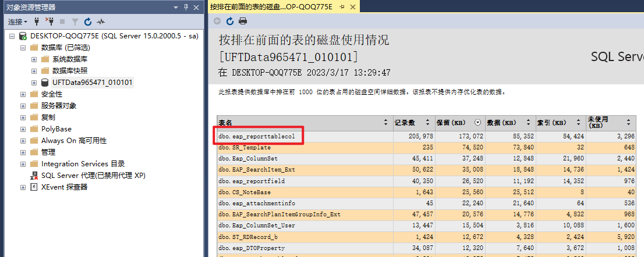Select the UFTData965471_010101 tree item
Screen dimensions: 644x257
pyautogui.click(x=93, y=83)
